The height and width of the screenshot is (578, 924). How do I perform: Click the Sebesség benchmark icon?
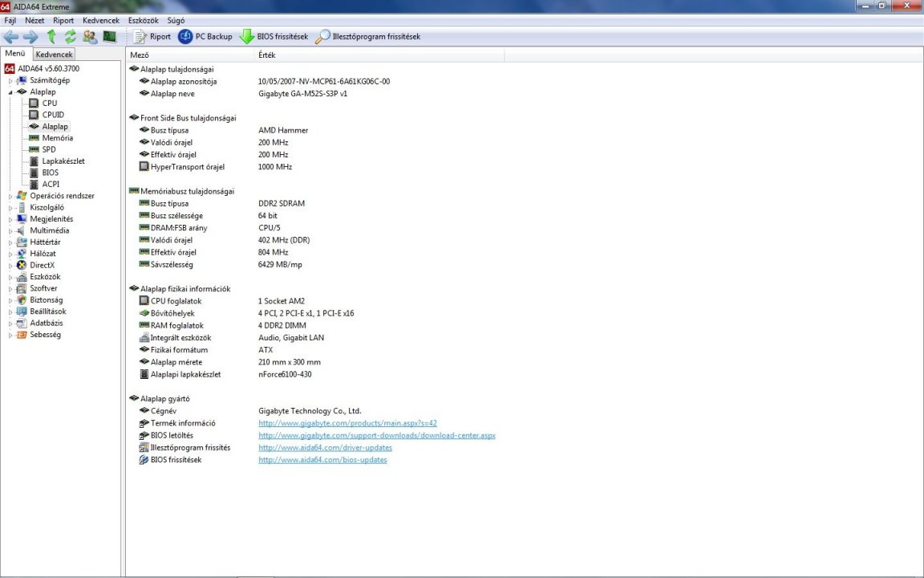22,335
